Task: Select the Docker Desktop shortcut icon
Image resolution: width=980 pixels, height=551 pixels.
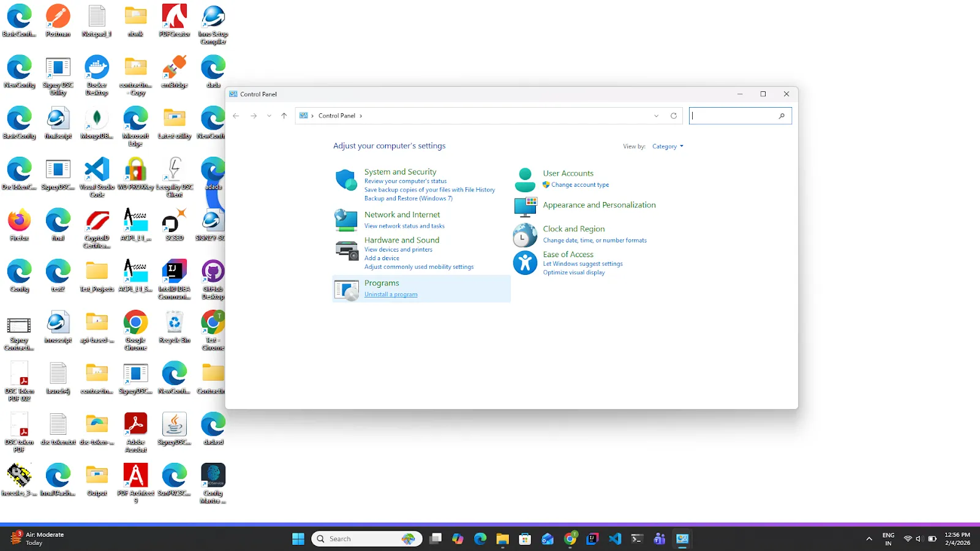Action: tap(97, 75)
